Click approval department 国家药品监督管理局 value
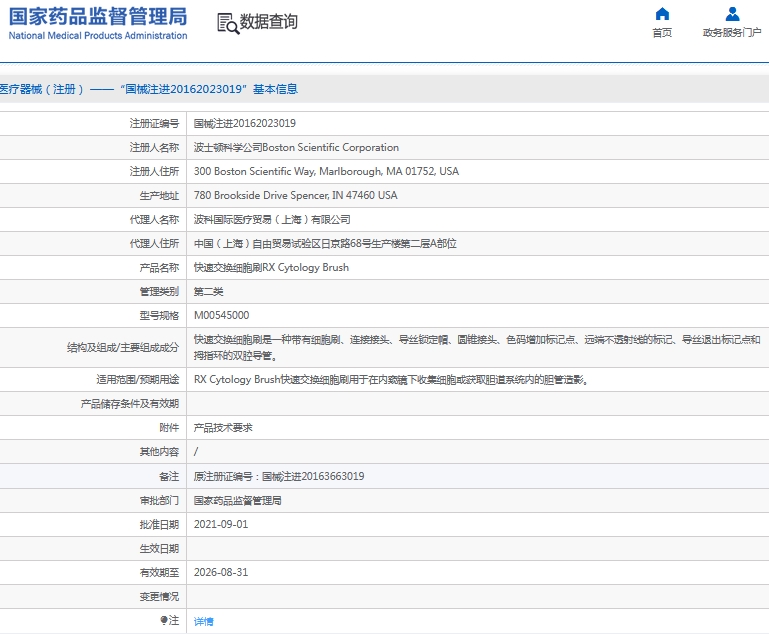This screenshot has width=769, height=634. click(x=237, y=500)
